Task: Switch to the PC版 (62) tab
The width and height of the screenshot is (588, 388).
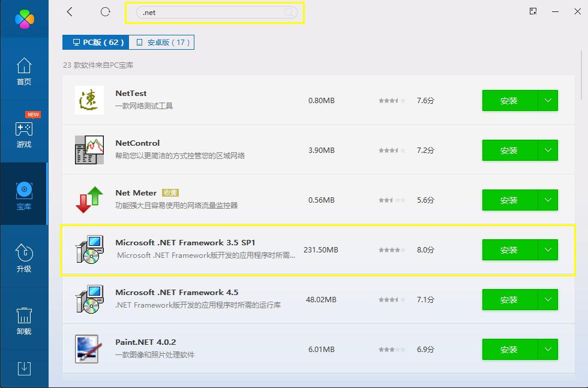Action: [95, 42]
